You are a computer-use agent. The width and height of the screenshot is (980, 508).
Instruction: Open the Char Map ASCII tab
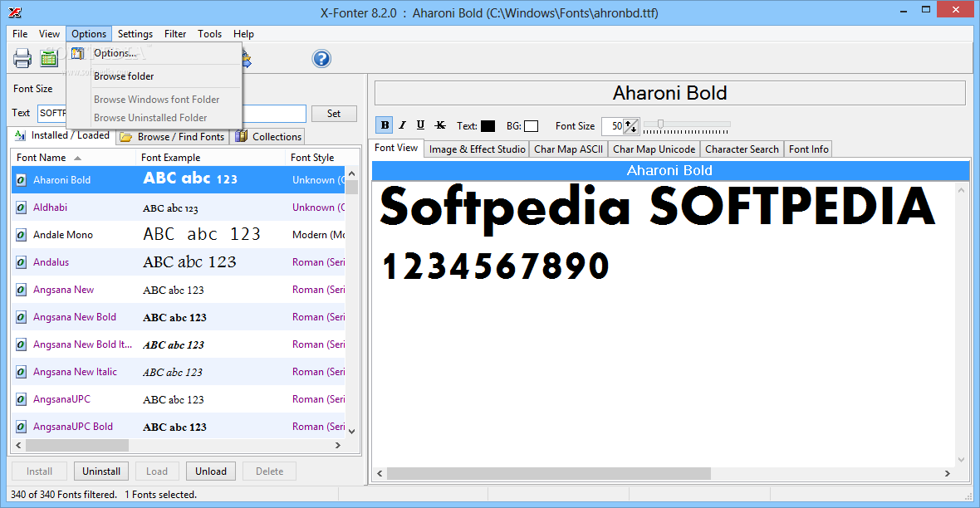pos(568,149)
